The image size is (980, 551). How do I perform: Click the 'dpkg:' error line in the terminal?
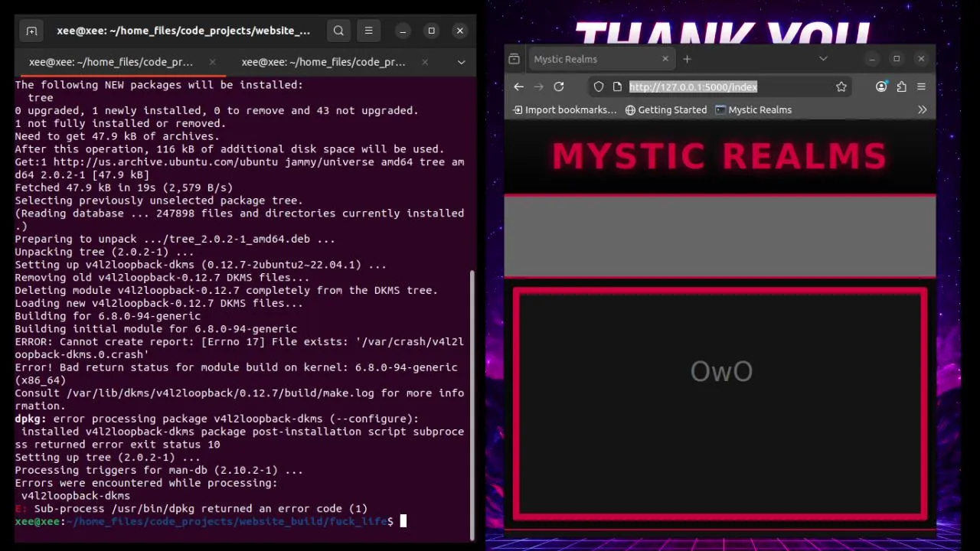(217, 419)
